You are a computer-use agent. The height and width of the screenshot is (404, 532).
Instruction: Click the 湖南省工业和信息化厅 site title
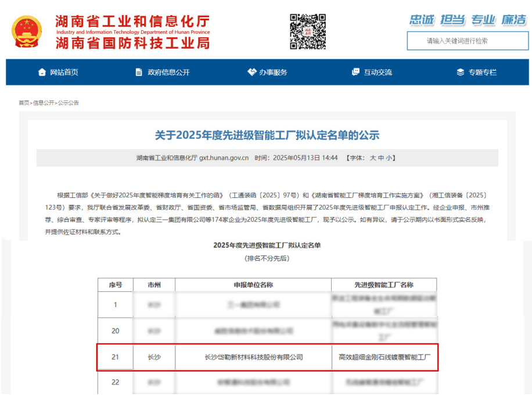[x=132, y=21]
